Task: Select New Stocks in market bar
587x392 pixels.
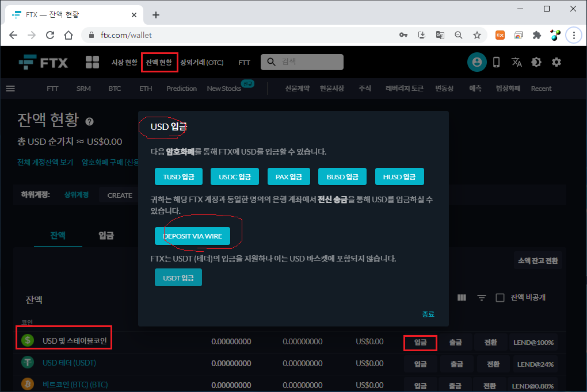Action: pyautogui.click(x=224, y=89)
